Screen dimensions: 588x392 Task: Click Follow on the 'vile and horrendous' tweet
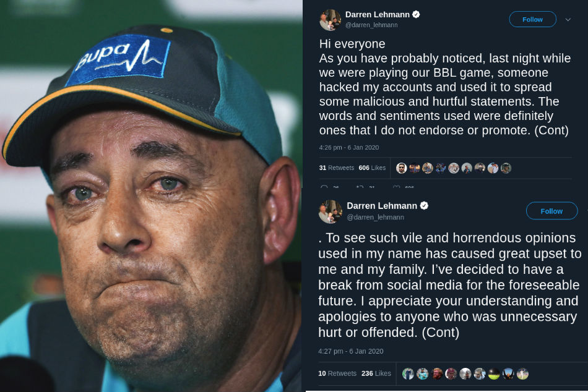tap(551, 211)
